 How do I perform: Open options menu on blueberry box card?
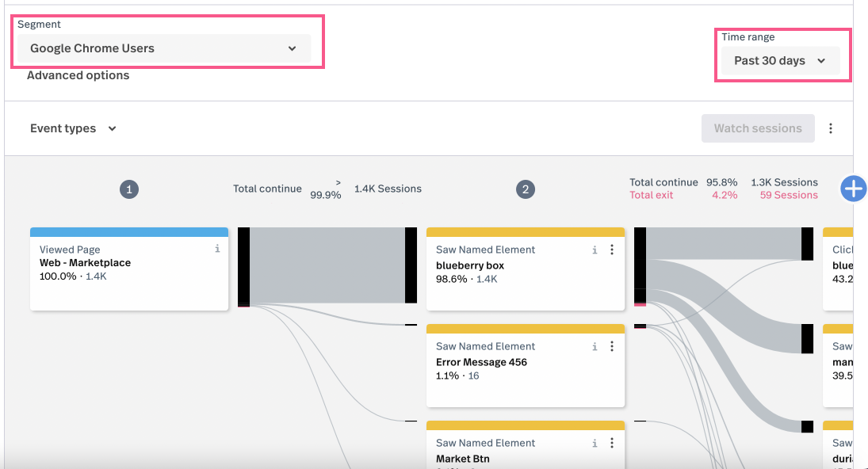pyautogui.click(x=612, y=250)
